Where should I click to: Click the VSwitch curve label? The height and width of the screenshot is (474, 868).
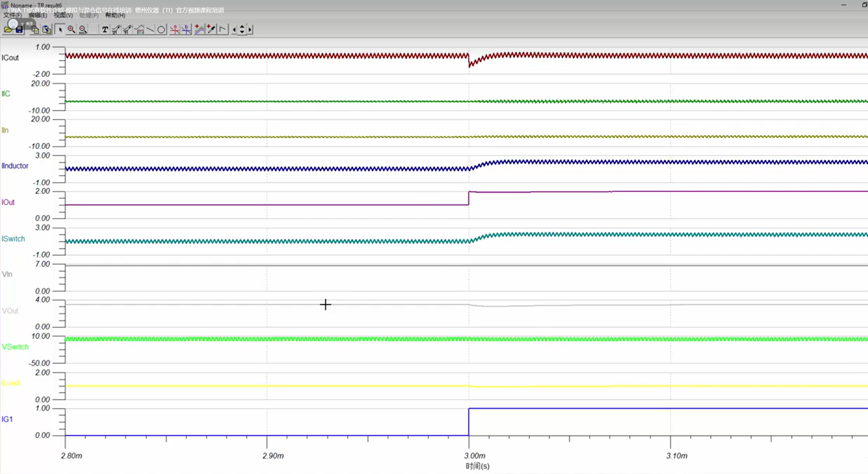click(x=15, y=347)
